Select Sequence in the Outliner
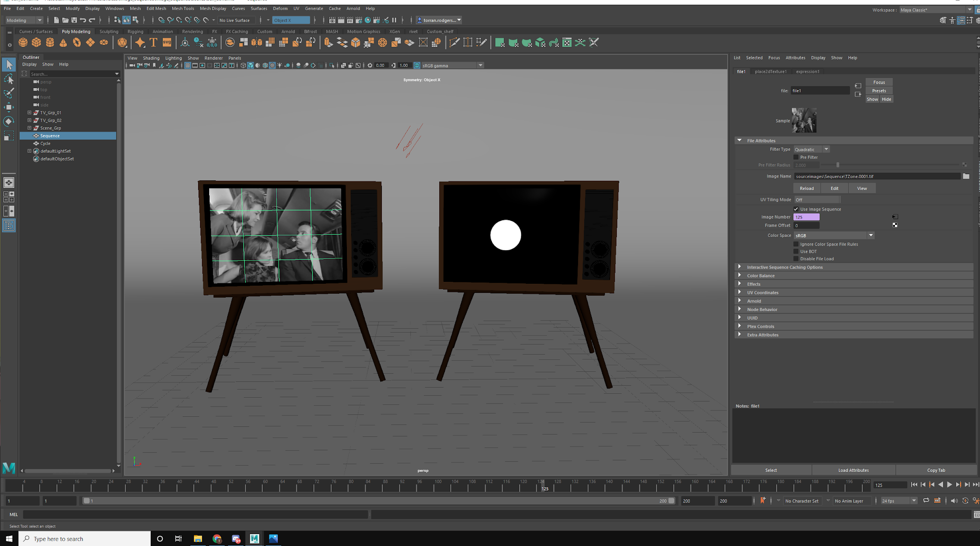This screenshot has width=980, height=546. [x=49, y=135]
